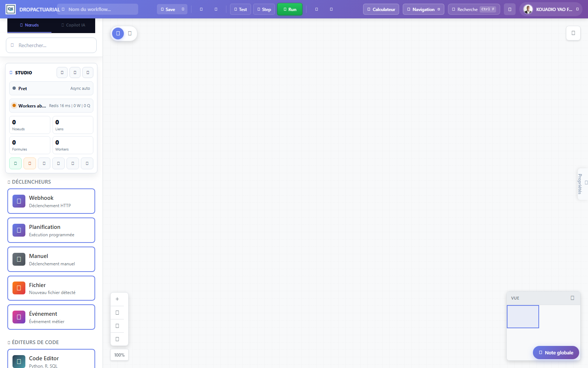
Task: Execute the workflow one Step
Action: click(x=264, y=9)
